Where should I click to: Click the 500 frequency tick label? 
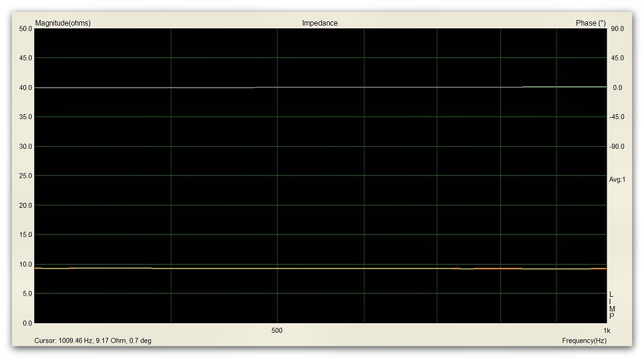point(277,330)
